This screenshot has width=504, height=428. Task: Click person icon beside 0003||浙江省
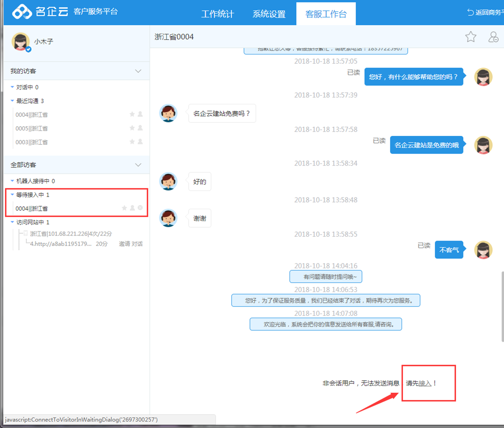pos(140,142)
